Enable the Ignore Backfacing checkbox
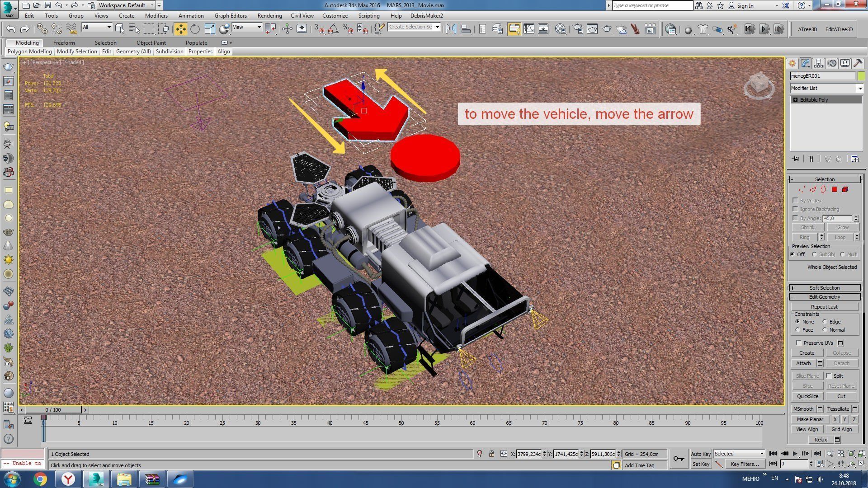868x488 pixels. pos(796,209)
